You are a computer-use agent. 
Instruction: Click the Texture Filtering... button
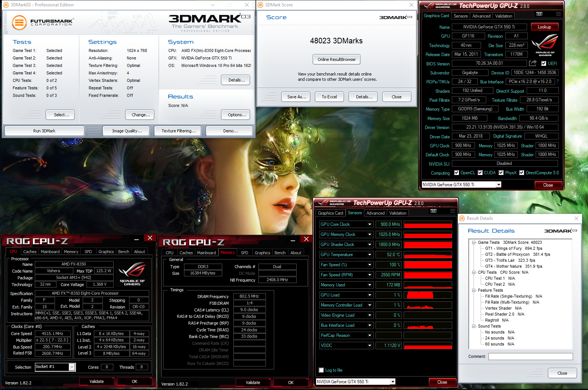[x=178, y=131]
